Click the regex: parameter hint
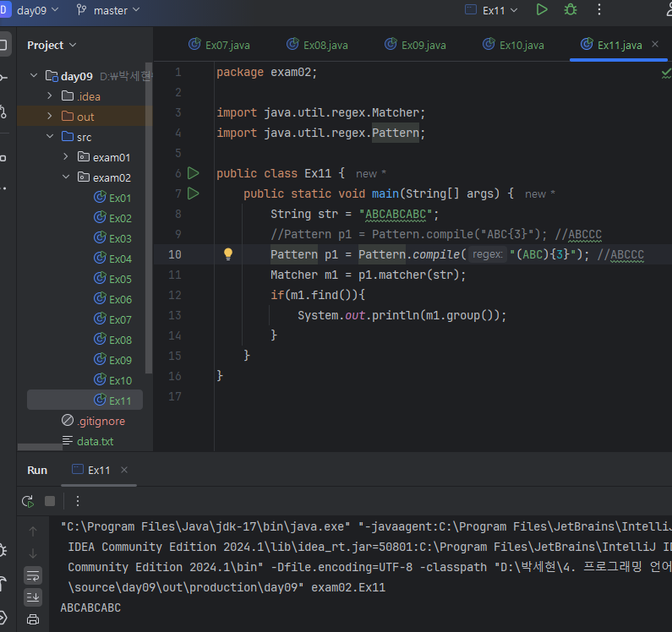672x632 pixels. tap(487, 254)
